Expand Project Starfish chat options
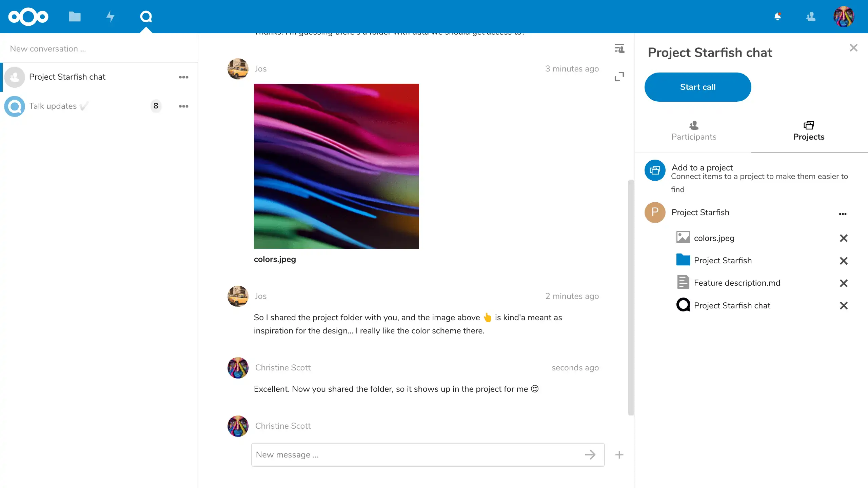 184,77
